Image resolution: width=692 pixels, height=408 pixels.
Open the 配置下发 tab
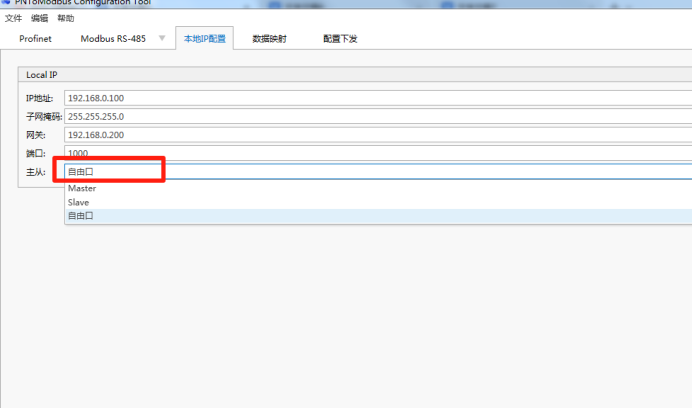[x=340, y=38]
